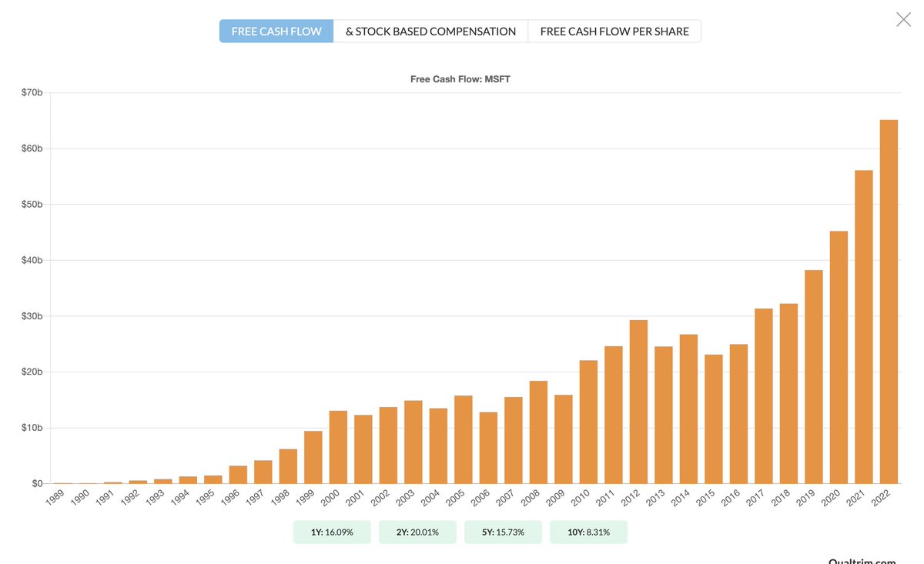
Task: Click the $70b y-axis label
Action: (x=32, y=92)
